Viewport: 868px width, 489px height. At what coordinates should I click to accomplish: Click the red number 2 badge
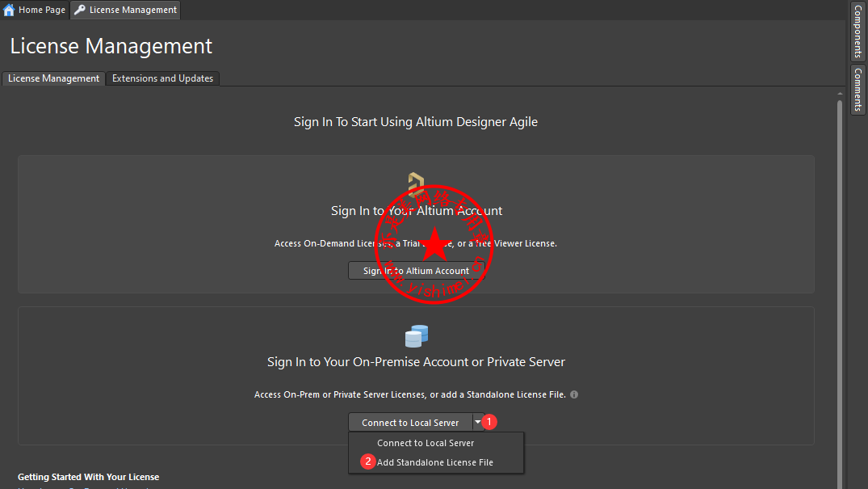point(368,462)
